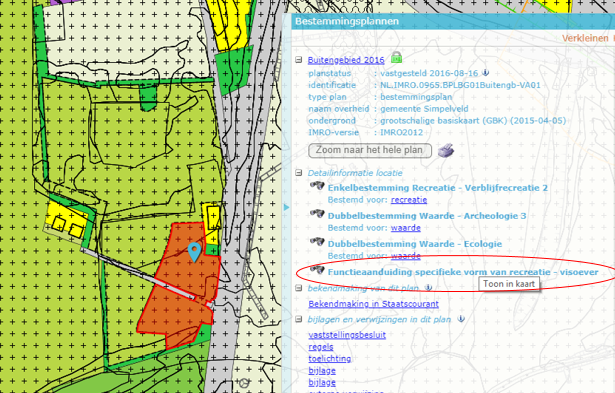
Task: Open the recreatie link
Action: coord(409,200)
